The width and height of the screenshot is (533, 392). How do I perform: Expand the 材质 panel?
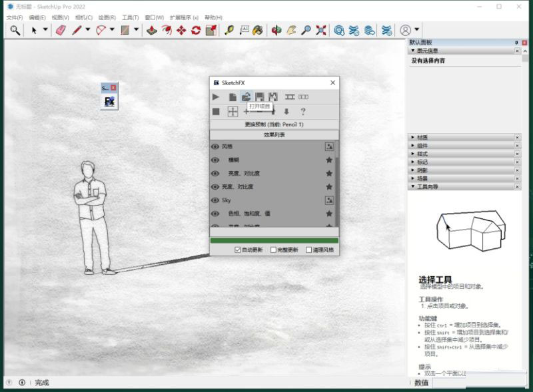pyautogui.click(x=412, y=137)
